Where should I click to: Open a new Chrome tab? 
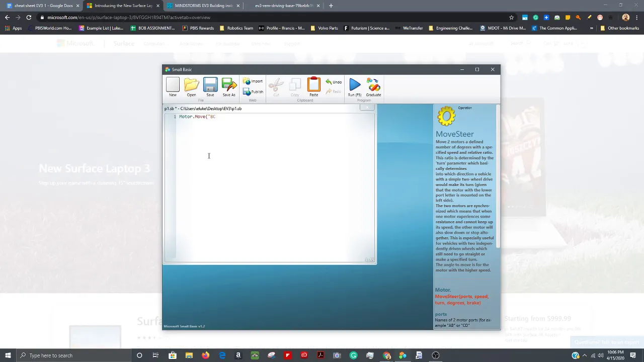point(331,6)
